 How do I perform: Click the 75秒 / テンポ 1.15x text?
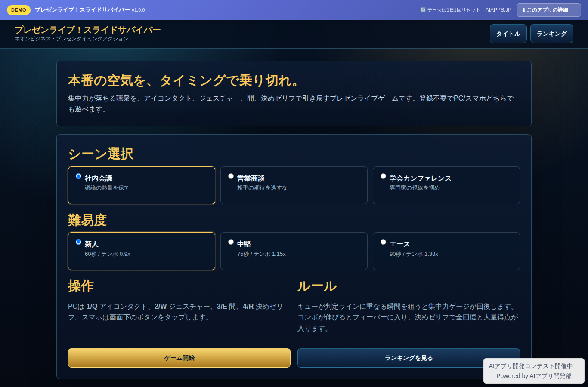(x=261, y=254)
